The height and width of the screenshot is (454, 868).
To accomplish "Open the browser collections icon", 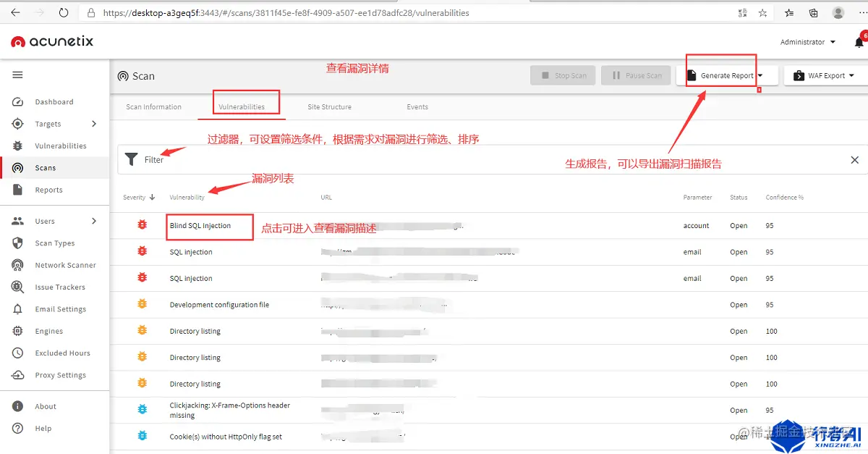I will tap(814, 13).
